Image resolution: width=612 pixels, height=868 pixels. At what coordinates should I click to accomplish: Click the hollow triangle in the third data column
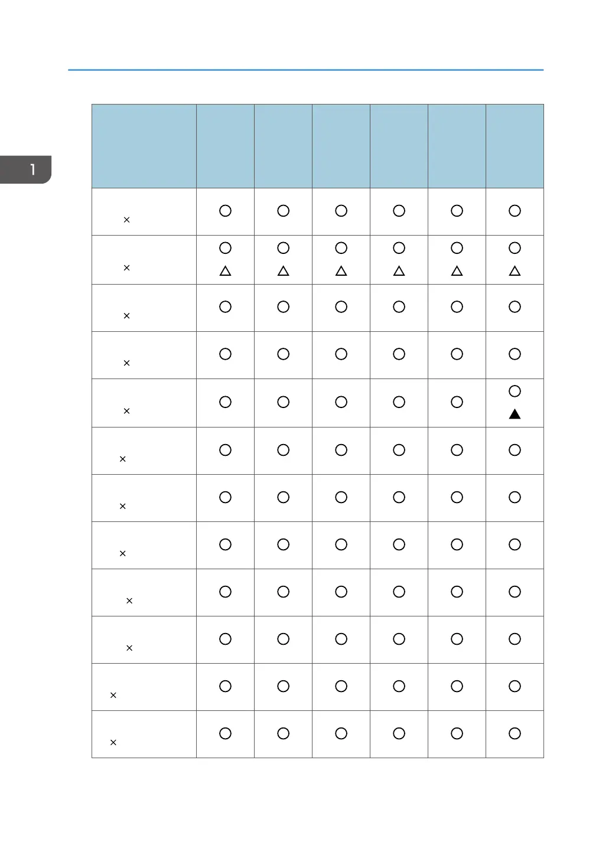coord(341,271)
